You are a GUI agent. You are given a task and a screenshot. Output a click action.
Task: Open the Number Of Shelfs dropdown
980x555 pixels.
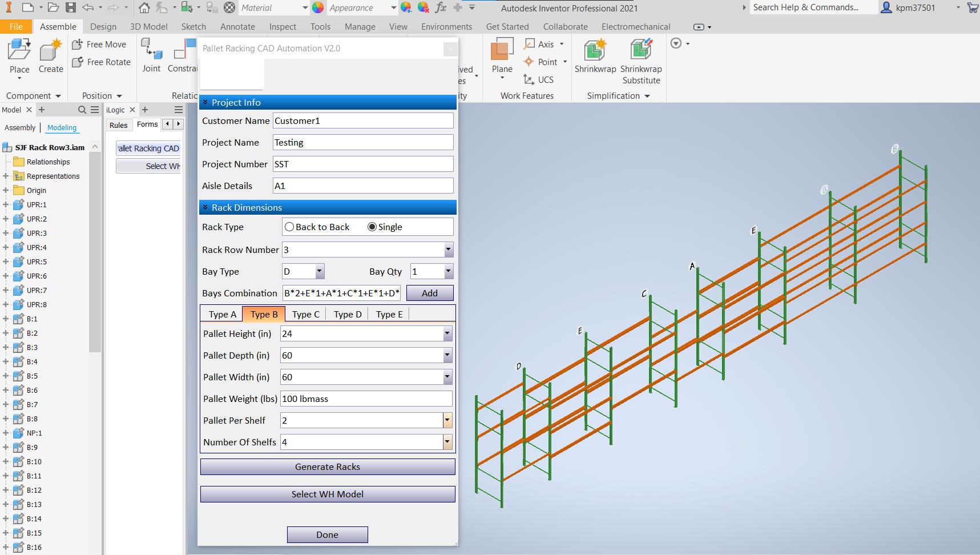click(447, 442)
